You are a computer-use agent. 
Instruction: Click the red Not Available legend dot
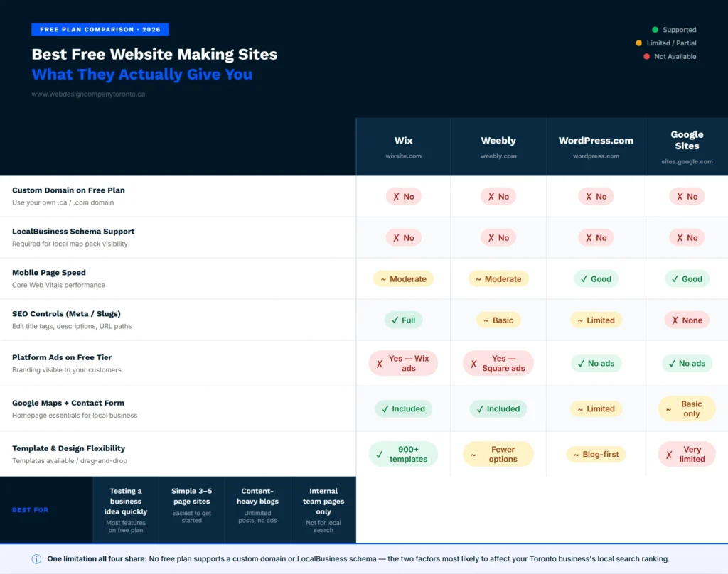tap(646, 57)
